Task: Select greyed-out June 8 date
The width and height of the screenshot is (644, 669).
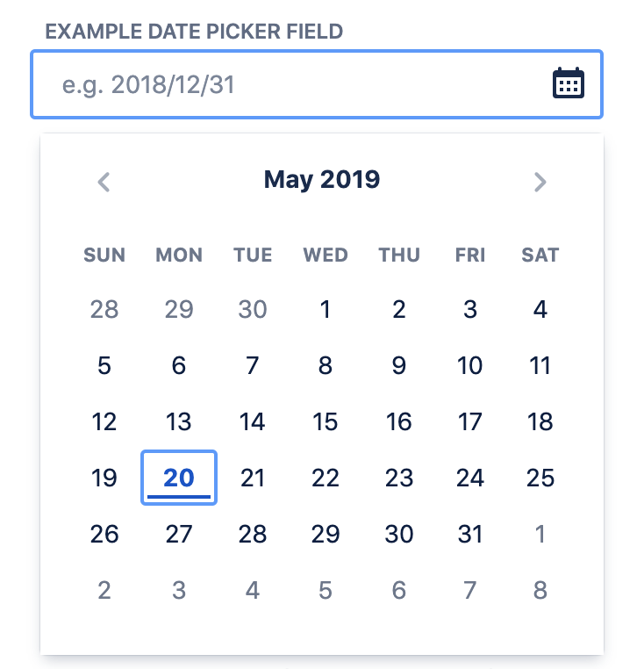Action: pyautogui.click(x=540, y=590)
